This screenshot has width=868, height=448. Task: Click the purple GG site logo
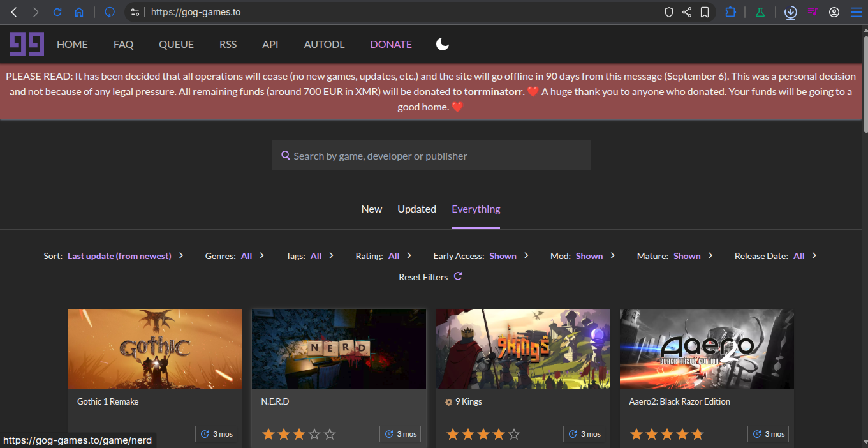point(27,44)
